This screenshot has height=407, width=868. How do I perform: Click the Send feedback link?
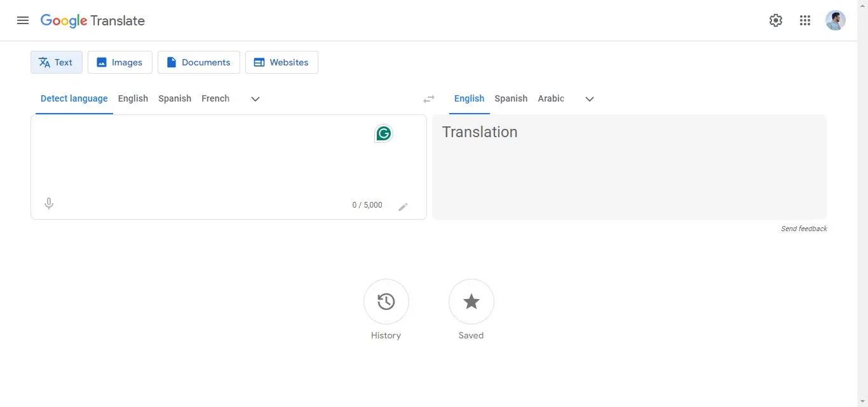click(x=804, y=229)
